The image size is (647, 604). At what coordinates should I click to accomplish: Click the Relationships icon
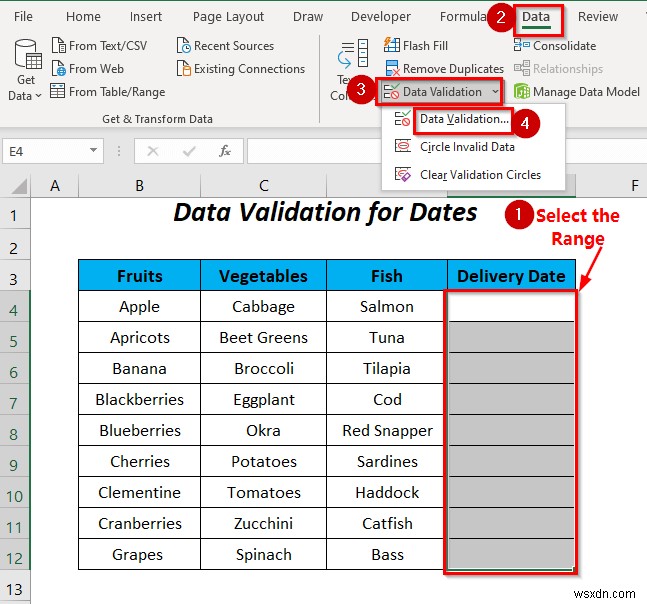pyautogui.click(x=522, y=68)
